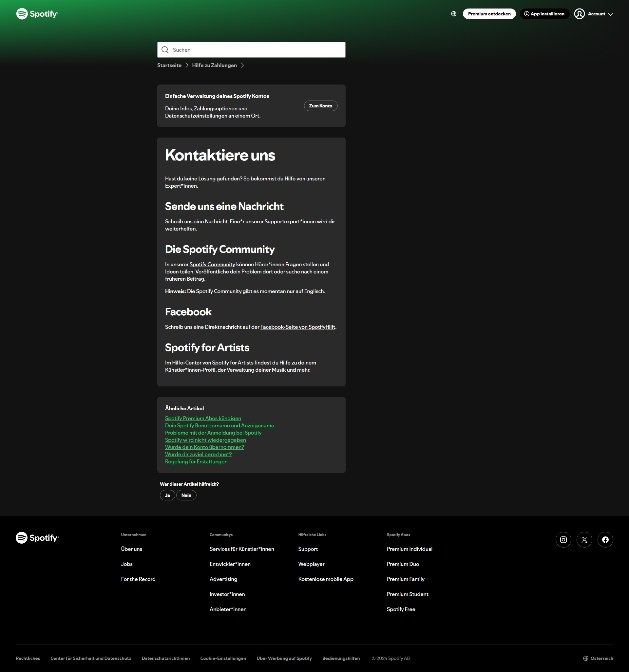629x672 pixels.
Task: Open Spotify Free footer link
Action: pos(401,609)
